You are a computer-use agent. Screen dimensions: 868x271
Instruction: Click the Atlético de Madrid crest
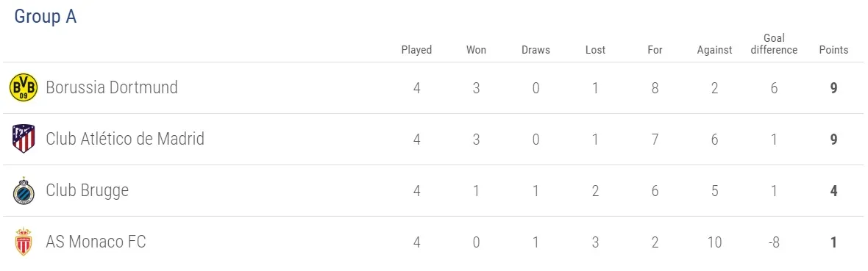click(24, 139)
